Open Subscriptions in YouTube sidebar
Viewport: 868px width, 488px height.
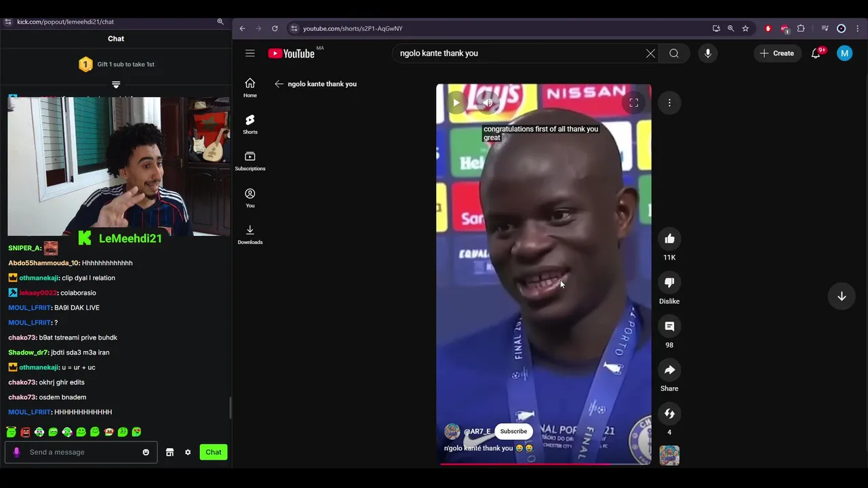pyautogui.click(x=250, y=161)
